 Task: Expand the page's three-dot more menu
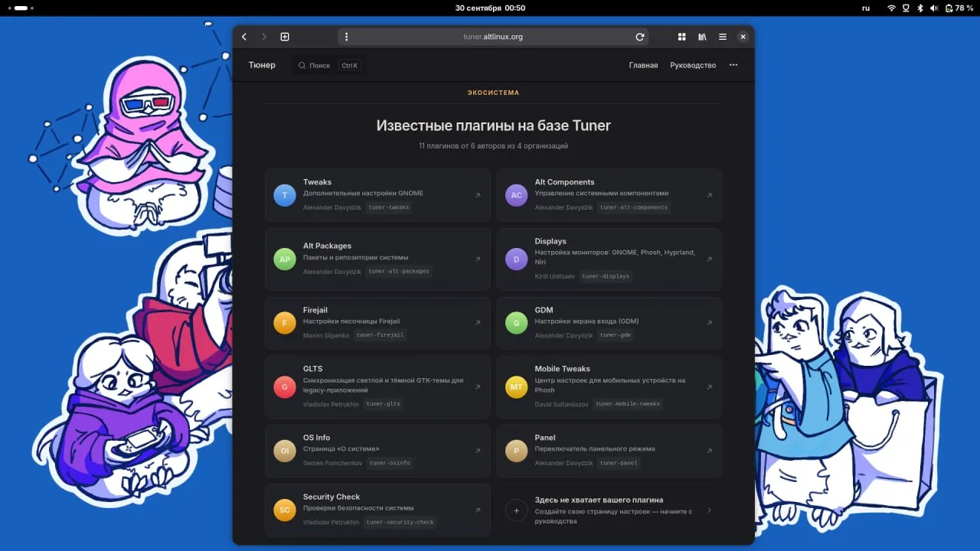tap(733, 65)
